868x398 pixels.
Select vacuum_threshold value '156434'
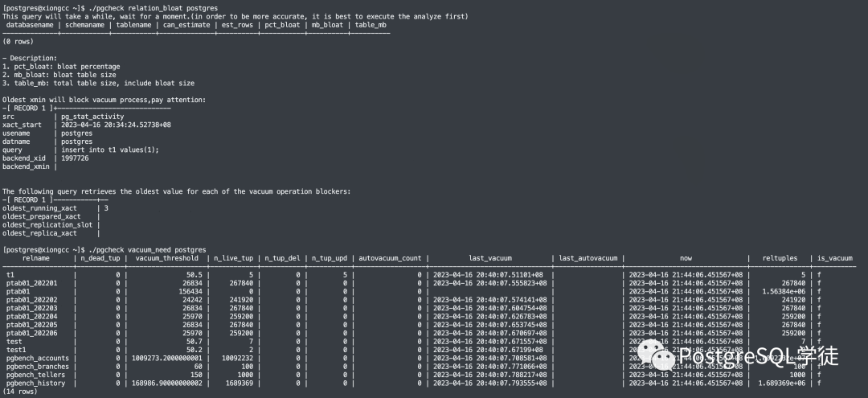click(190, 292)
